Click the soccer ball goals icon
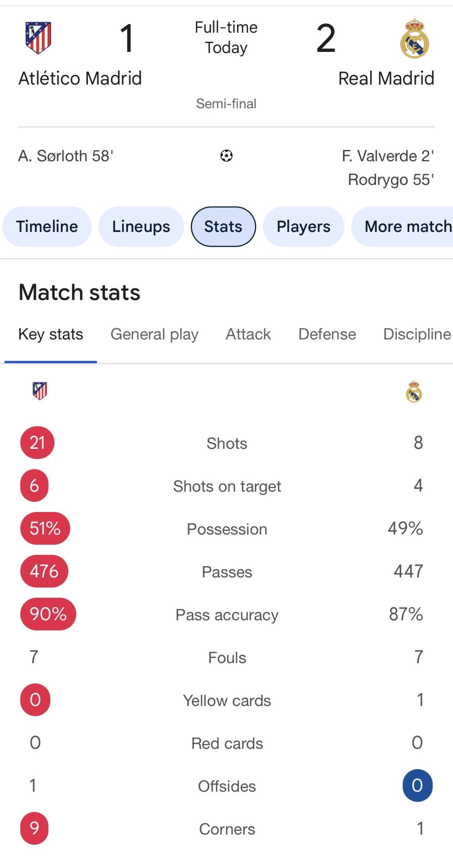453x868 pixels. [226, 156]
